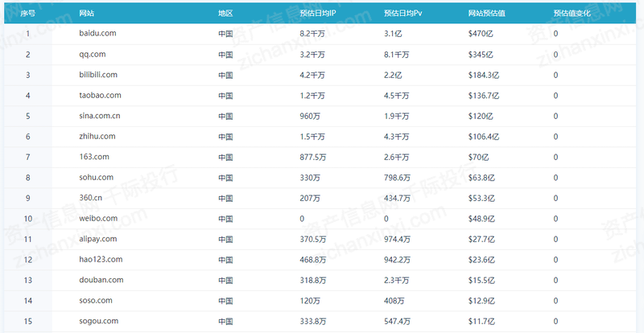The image size is (644, 333).
Task: Open the zhihu.com site entry
Action: pos(97,136)
